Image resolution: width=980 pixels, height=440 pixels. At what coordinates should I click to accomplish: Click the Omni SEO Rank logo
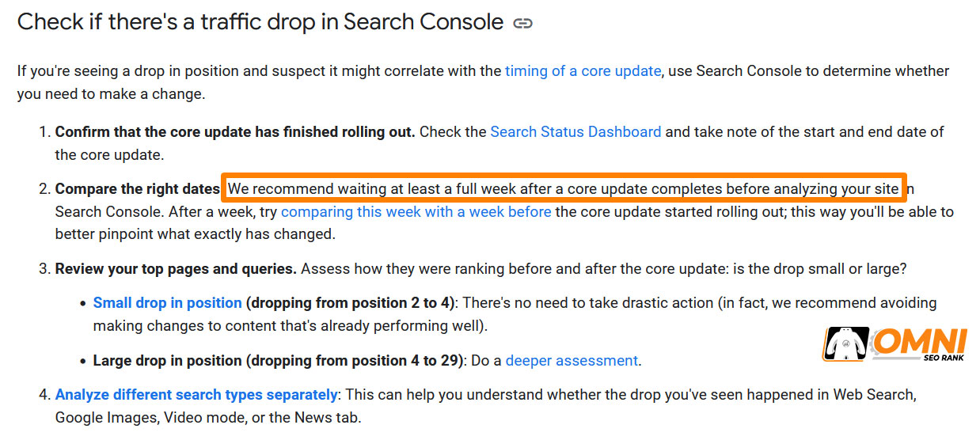895,344
